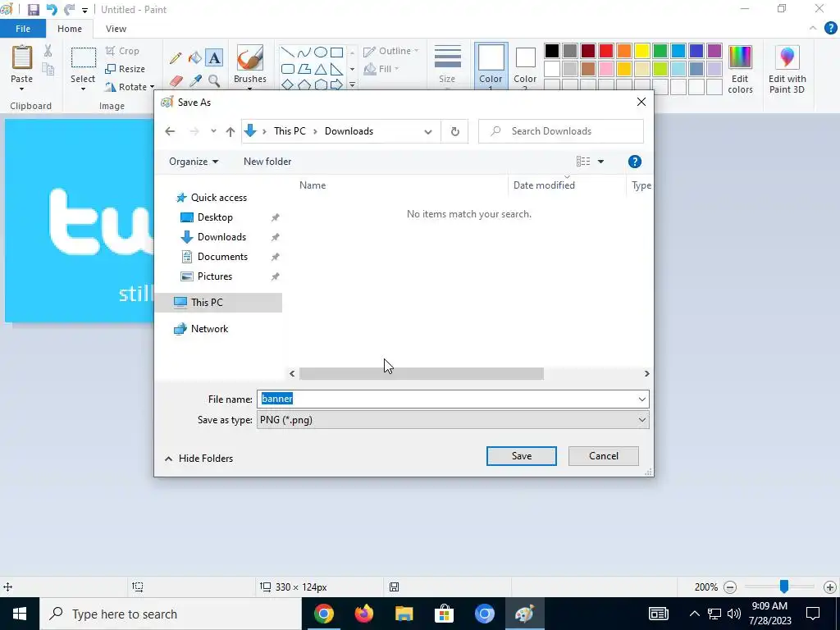Collapse folders with Hide Folders
The height and width of the screenshot is (630, 840).
[199, 459]
